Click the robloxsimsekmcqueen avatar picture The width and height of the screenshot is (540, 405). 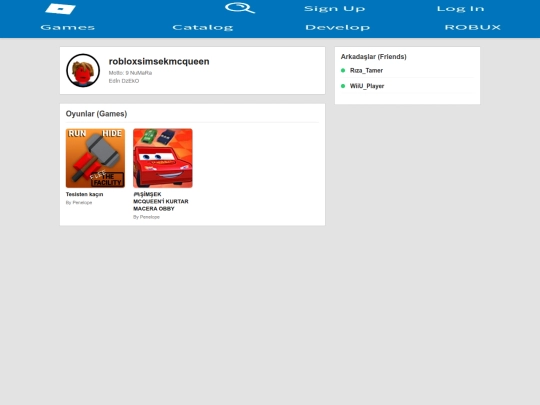coord(83,70)
